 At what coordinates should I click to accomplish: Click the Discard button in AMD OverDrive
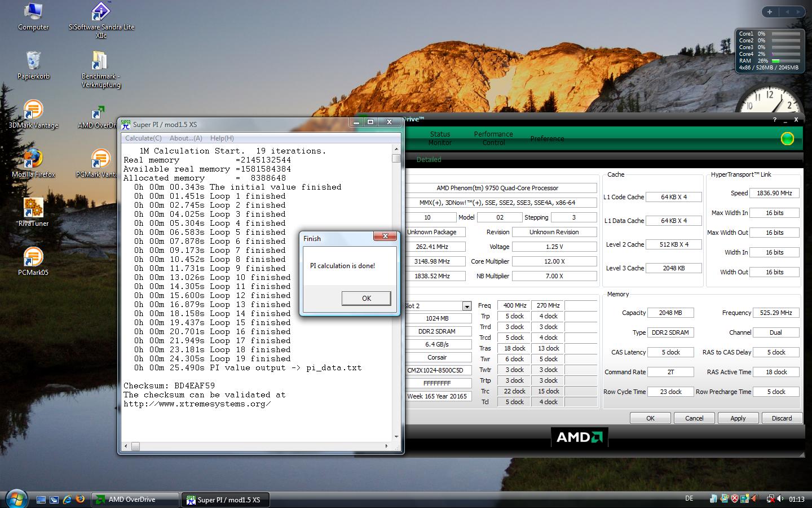[782, 418]
